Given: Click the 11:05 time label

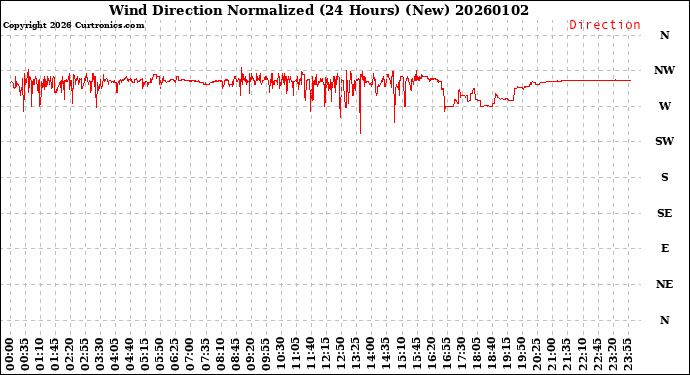Looking at the screenshot, I should (x=296, y=354).
